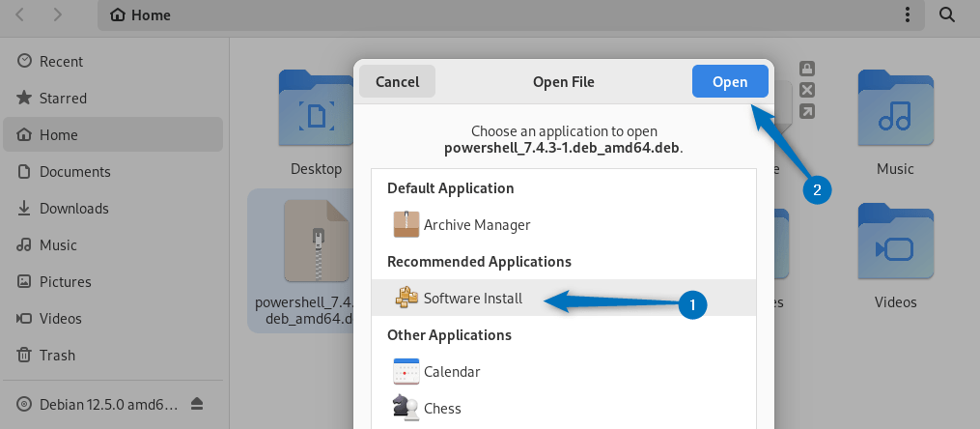Click the Open button in dialog
Viewport: 980px width, 429px height.
pyautogui.click(x=730, y=82)
